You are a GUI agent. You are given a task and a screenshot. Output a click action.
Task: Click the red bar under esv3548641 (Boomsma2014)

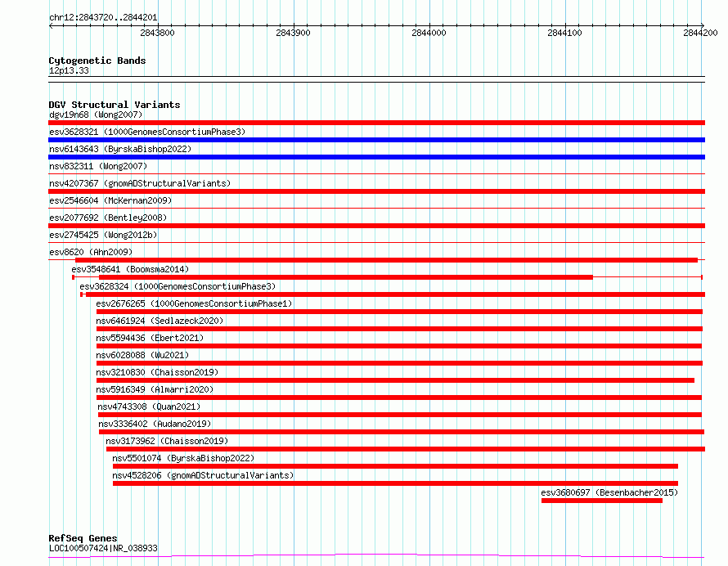point(346,277)
